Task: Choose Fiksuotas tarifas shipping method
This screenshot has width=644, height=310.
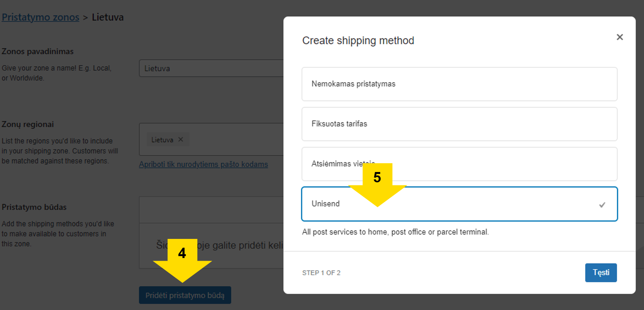Action: pyautogui.click(x=459, y=124)
